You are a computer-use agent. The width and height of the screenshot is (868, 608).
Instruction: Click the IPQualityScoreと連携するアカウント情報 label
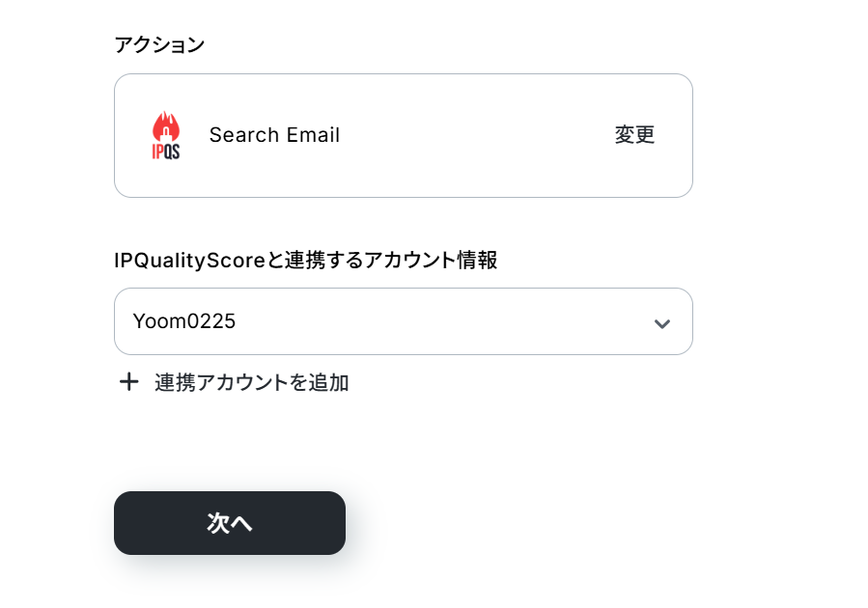click(305, 260)
